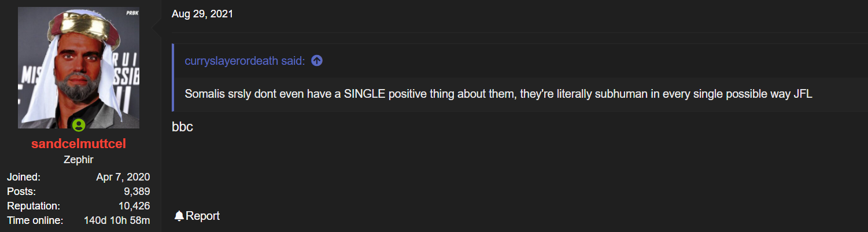Select the Apr 7, 2020 join date
868x232 pixels.
tap(123, 177)
